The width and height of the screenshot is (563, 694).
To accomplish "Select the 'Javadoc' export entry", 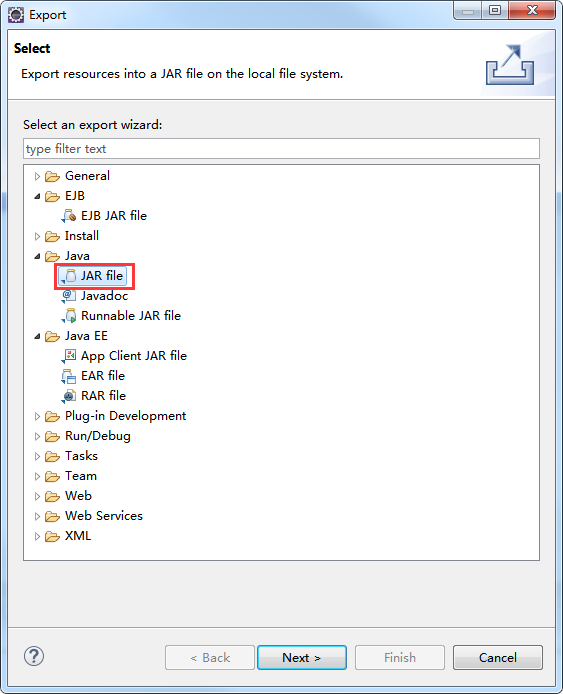I will pyautogui.click(x=104, y=296).
